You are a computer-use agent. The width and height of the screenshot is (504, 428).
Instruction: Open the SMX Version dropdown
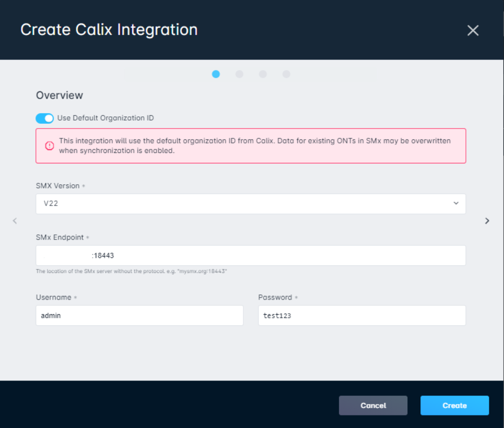pos(251,204)
